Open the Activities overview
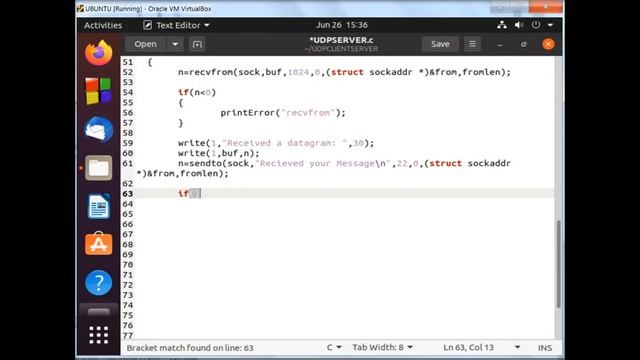Viewport: 640px width, 360px height. pyautogui.click(x=103, y=25)
